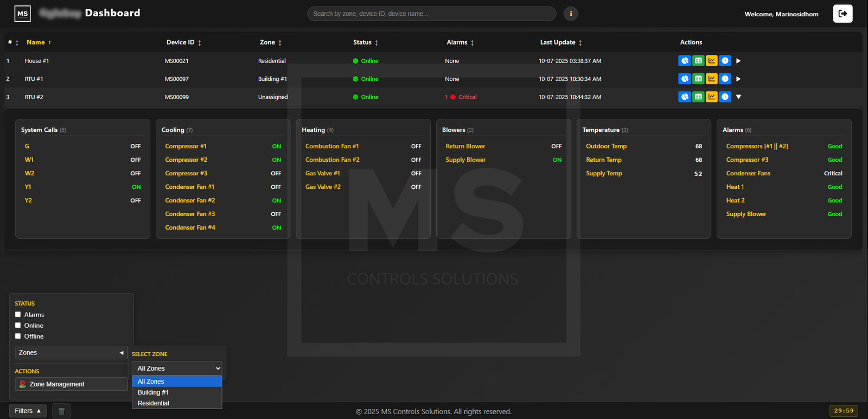The height and width of the screenshot is (419, 868).
Task: Click device ID MS00099
Action: point(177,97)
